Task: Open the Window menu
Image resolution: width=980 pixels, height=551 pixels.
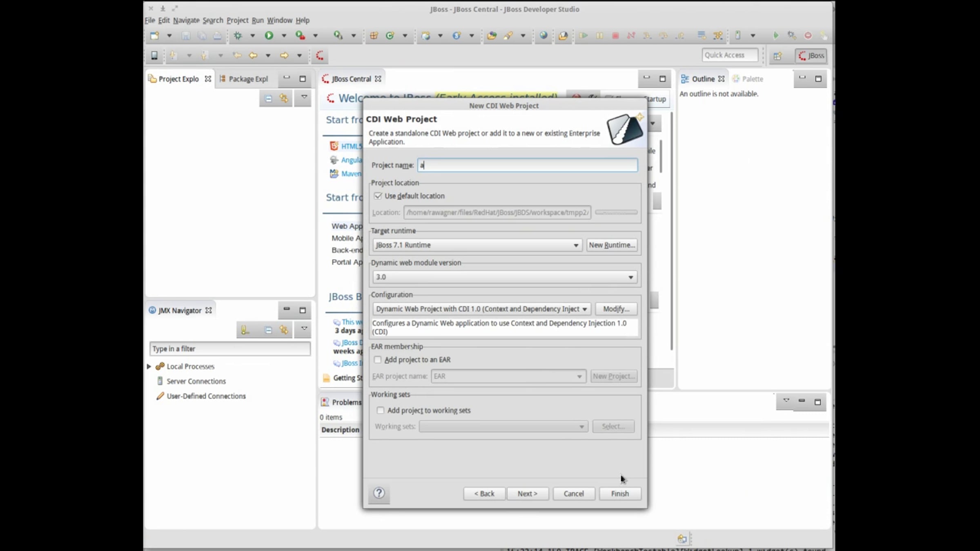Action: point(280,20)
